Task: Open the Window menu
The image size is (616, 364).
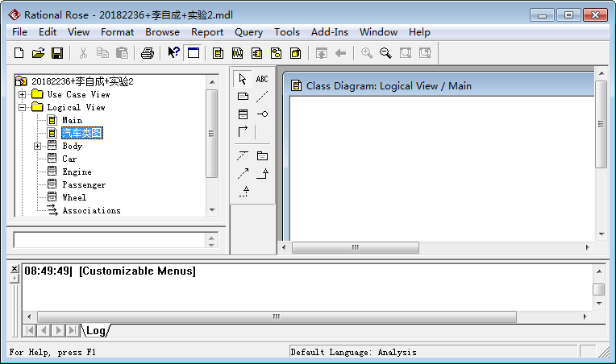Action: (378, 32)
